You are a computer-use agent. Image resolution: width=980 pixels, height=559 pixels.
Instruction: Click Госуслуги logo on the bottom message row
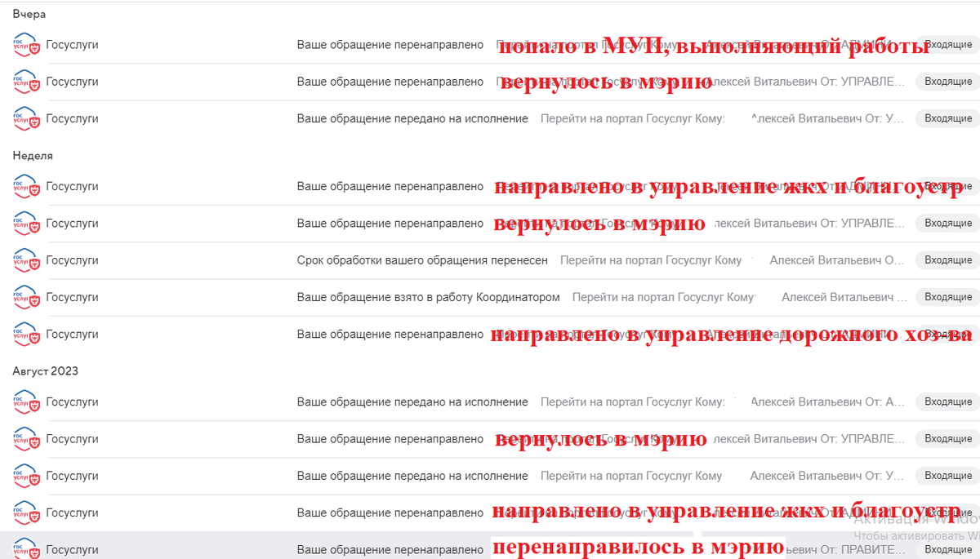point(26,549)
